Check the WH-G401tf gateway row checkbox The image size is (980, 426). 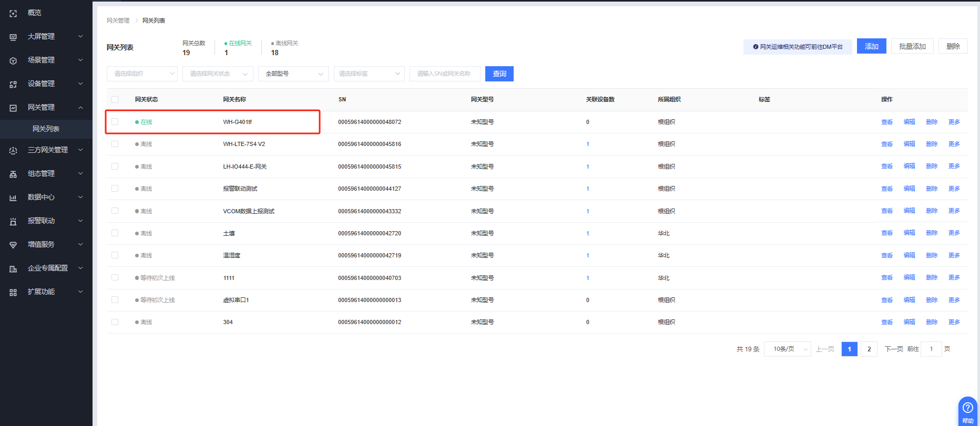tap(115, 122)
